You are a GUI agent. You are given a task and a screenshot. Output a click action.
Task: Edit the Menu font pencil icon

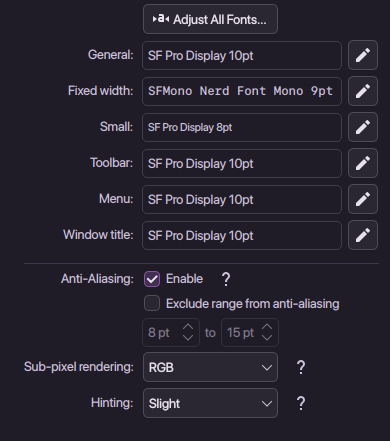(x=363, y=199)
